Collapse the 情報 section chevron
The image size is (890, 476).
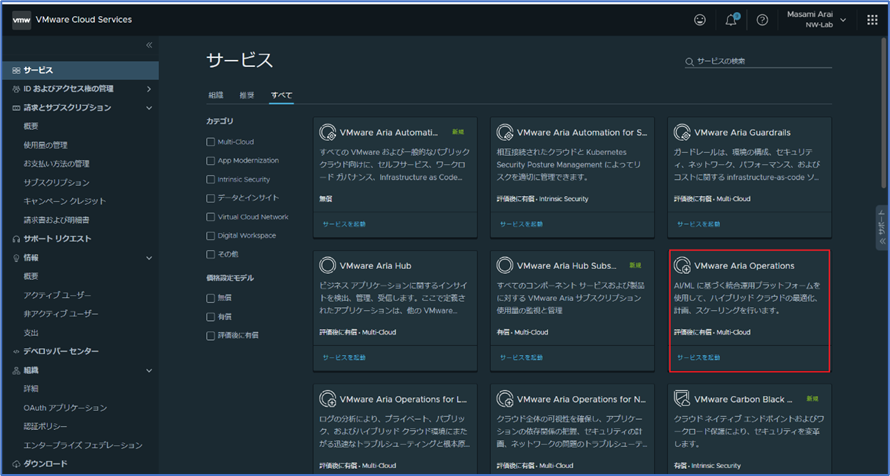tap(149, 258)
